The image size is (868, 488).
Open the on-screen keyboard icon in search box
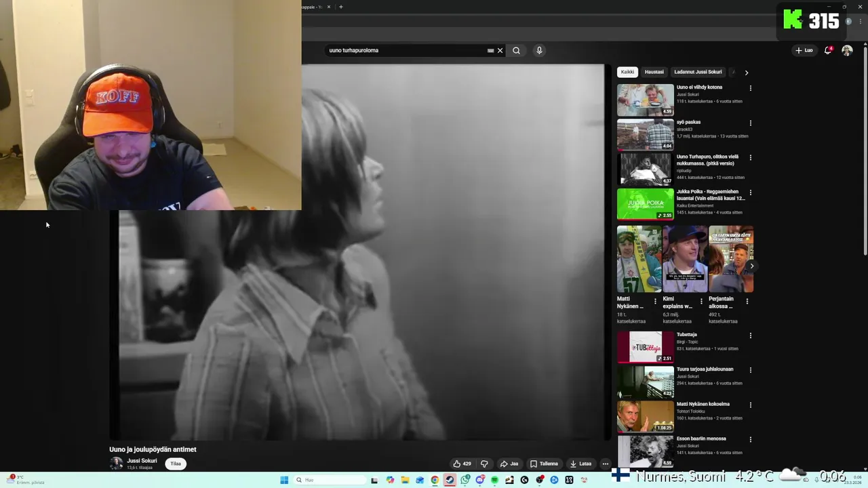(x=490, y=50)
